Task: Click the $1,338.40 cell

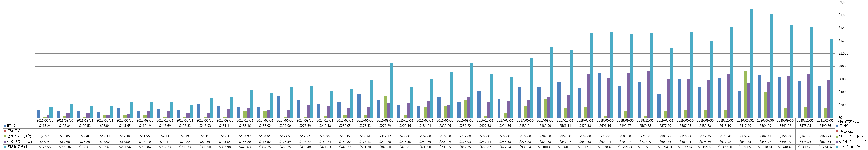Action: pyautogui.click(x=606, y=147)
